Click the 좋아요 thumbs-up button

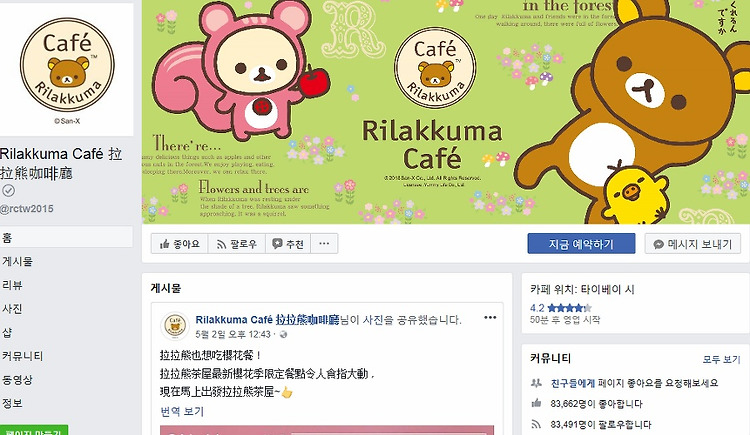click(179, 244)
